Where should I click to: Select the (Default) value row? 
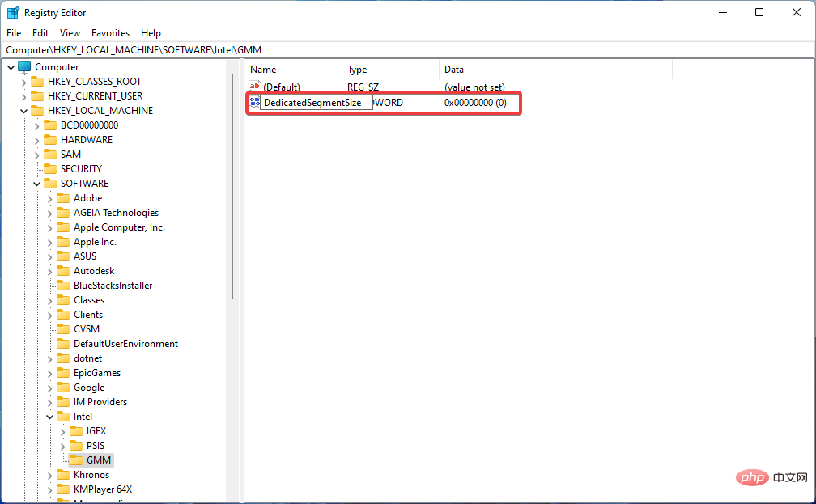click(376, 87)
